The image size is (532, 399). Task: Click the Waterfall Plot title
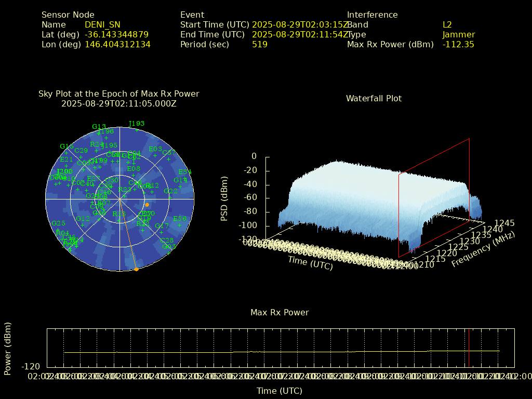(x=374, y=98)
